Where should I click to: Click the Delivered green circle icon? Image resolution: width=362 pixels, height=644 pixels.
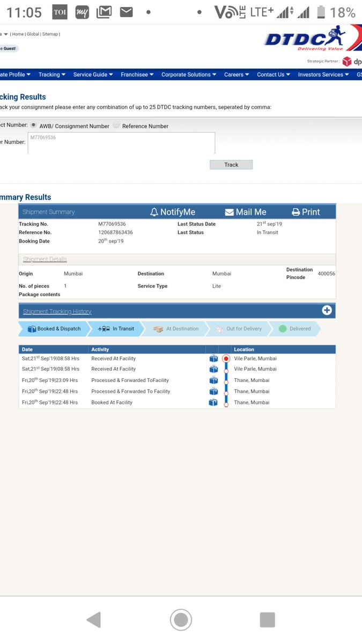pos(283,329)
